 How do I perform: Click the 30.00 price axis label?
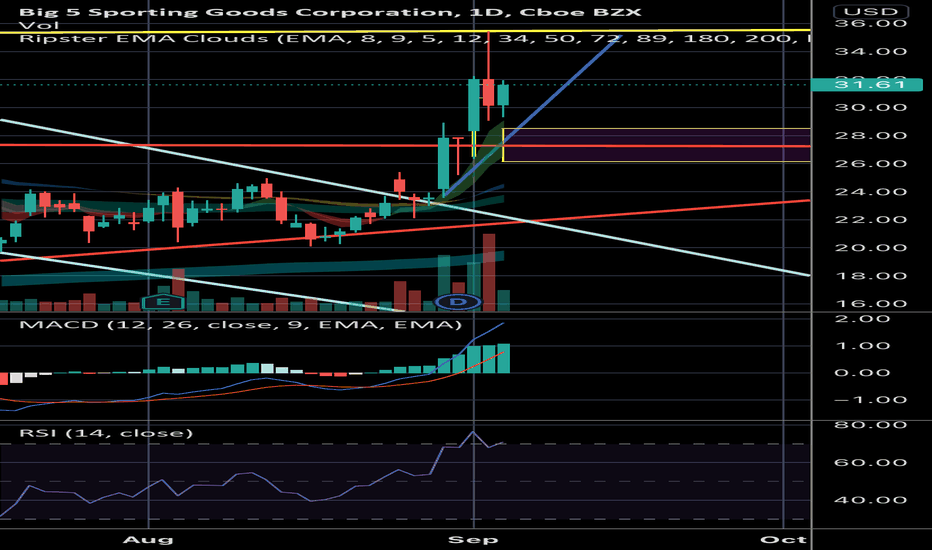pos(871,108)
